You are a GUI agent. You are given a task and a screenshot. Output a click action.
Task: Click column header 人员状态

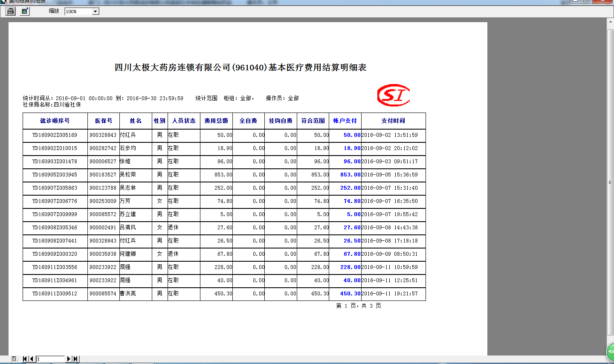coord(184,121)
